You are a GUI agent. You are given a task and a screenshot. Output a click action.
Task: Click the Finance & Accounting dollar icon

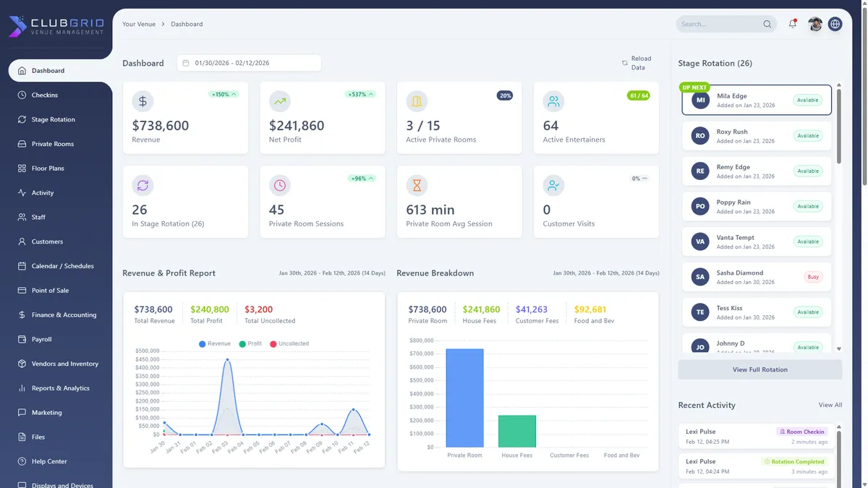22,315
